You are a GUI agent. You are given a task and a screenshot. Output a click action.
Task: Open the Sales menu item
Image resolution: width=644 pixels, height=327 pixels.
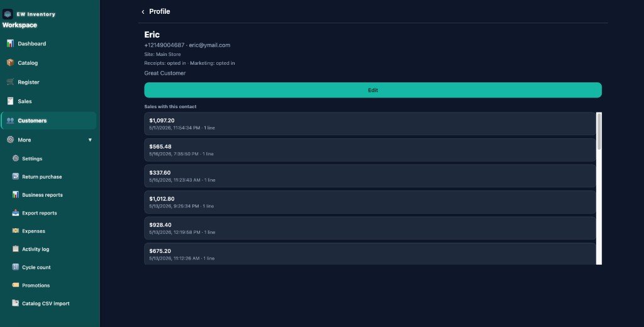(x=48, y=101)
